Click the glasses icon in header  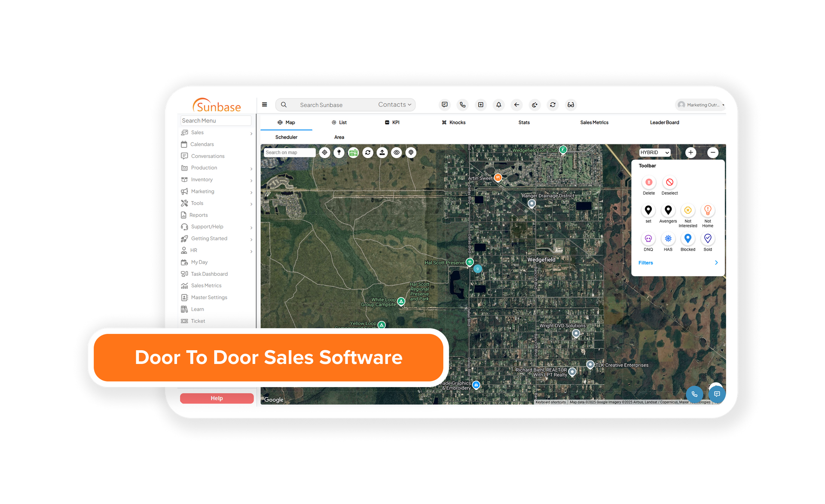(x=571, y=104)
